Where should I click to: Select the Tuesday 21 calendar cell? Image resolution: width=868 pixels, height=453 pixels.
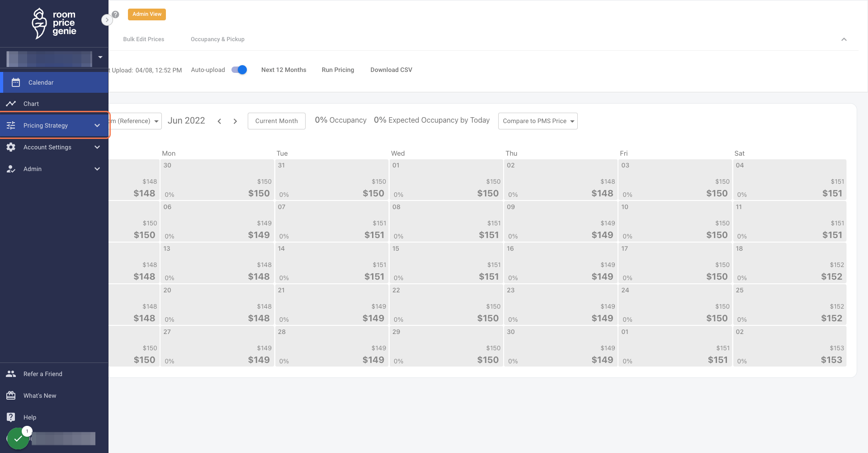coord(332,305)
